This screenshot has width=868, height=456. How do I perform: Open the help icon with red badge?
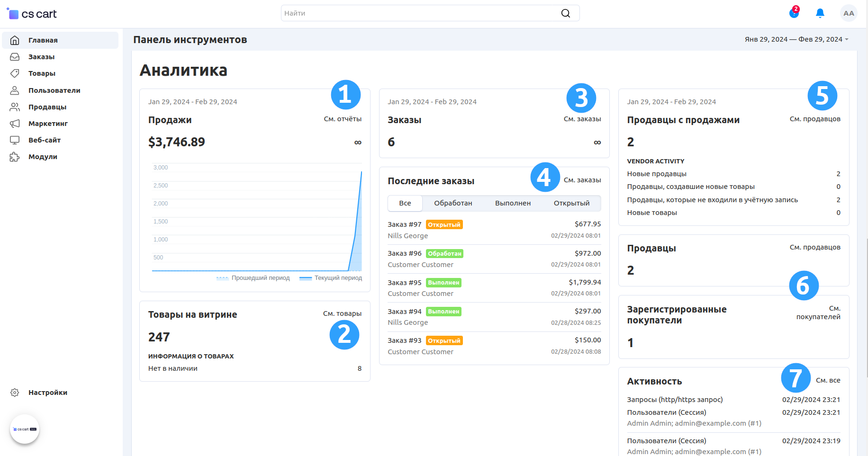794,13
